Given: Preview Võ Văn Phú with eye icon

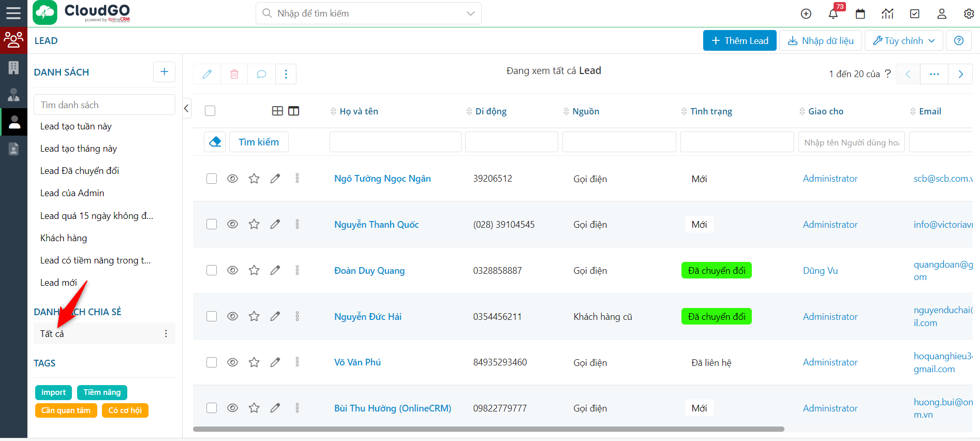Looking at the screenshot, I should point(233,362).
